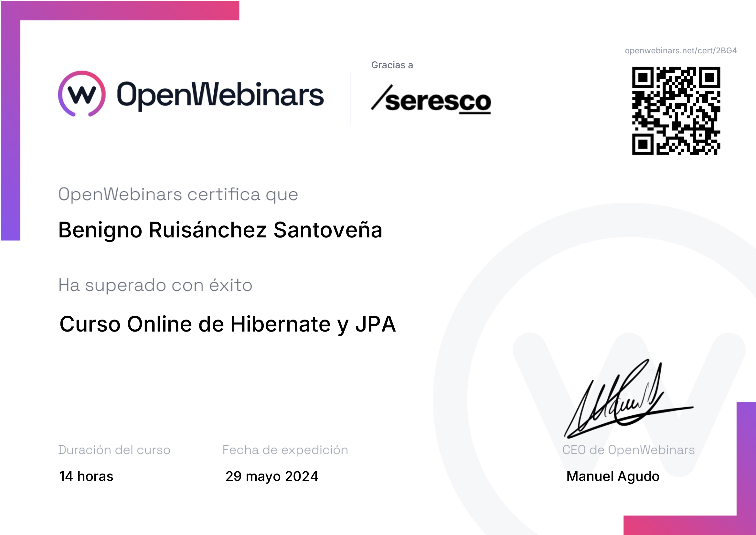Open the openwebinars.net/cert/2BG4 link
The image size is (756, 535).
pyautogui.click(x=681, y=51)
